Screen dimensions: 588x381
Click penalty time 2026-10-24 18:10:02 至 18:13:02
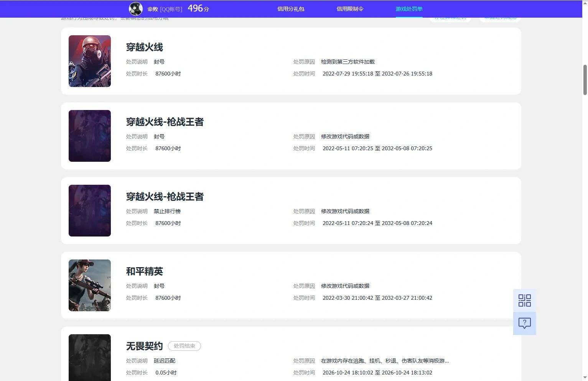click(377, 373)
